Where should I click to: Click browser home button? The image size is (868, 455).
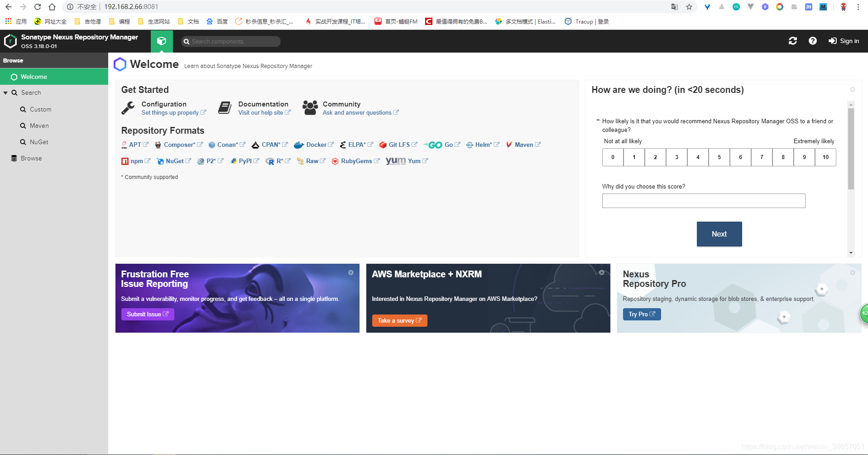(52, 7)
